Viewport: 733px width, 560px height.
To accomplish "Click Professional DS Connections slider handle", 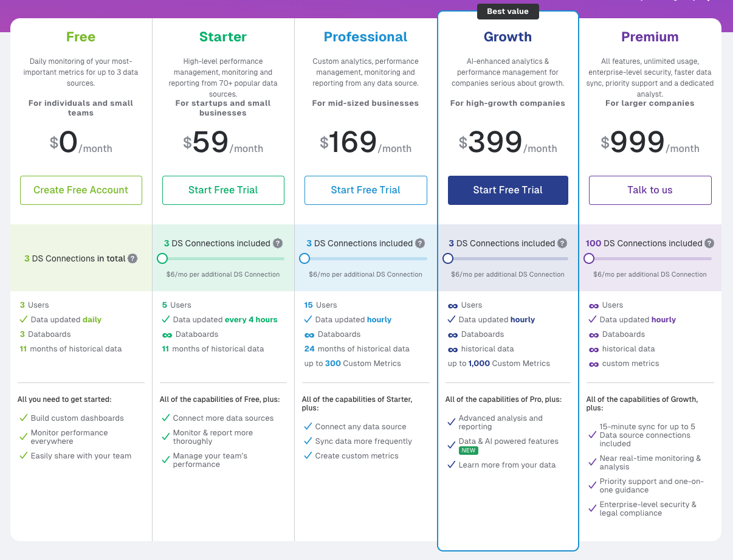I will tap(305, 258).
